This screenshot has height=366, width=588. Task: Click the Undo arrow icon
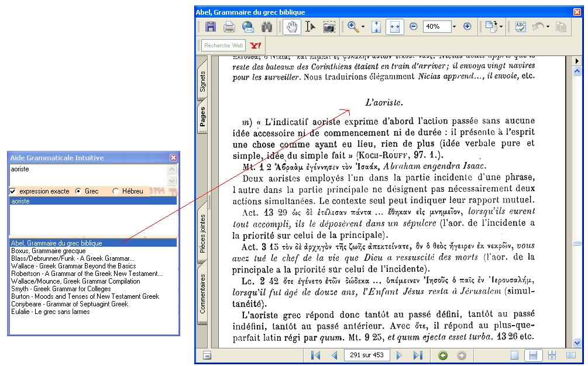pyautogui.click(x=538, y=26)
